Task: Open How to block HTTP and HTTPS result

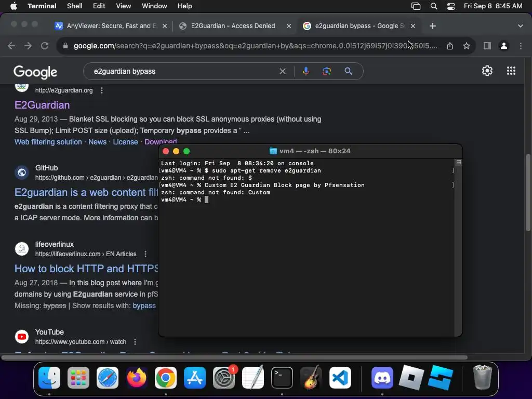Action: [86, 269]
